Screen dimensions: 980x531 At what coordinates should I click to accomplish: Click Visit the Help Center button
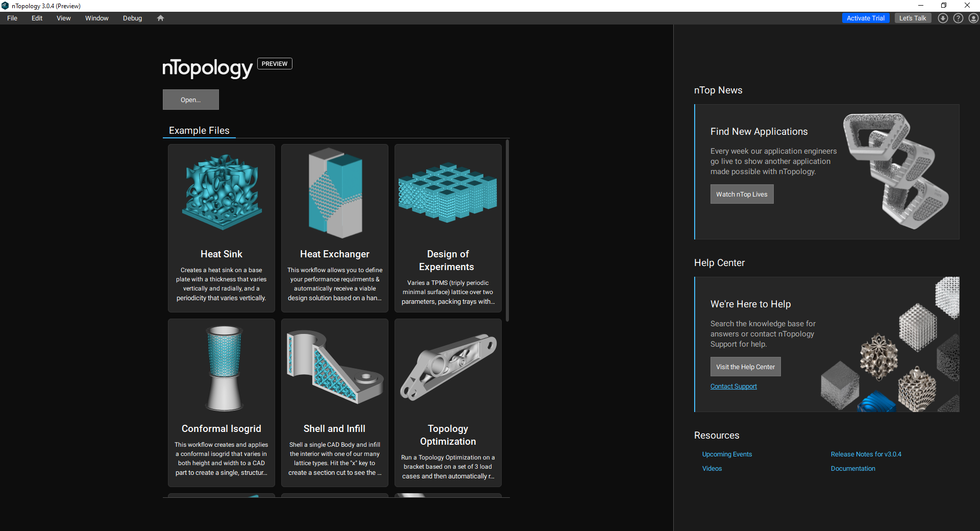coord(745,367)
